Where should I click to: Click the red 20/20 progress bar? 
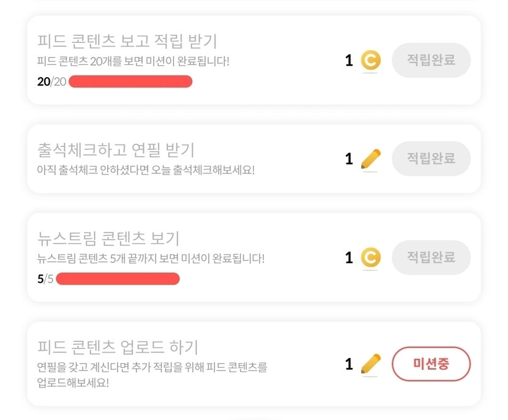point(130,81)
